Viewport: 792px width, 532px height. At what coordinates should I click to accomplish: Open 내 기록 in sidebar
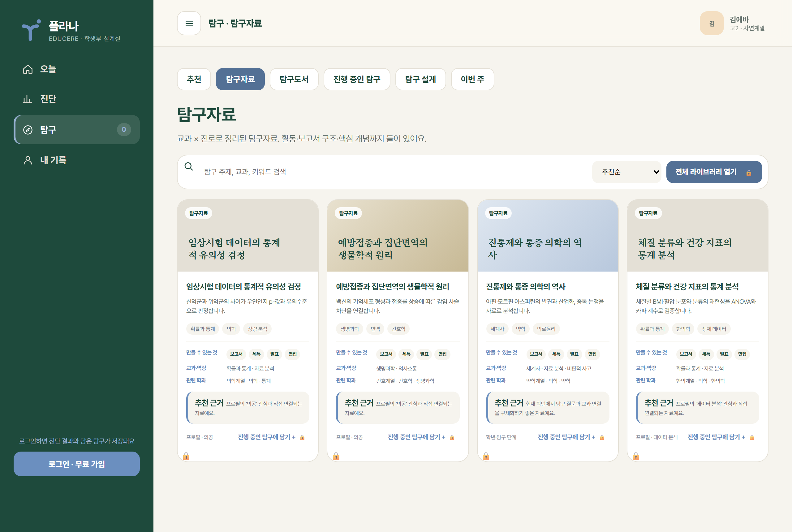tap(77, 160)
